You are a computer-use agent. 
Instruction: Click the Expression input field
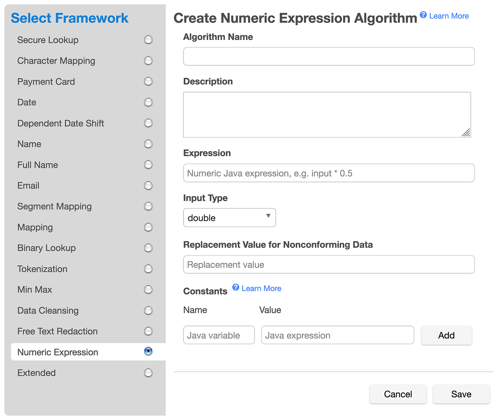click(329, 173)
